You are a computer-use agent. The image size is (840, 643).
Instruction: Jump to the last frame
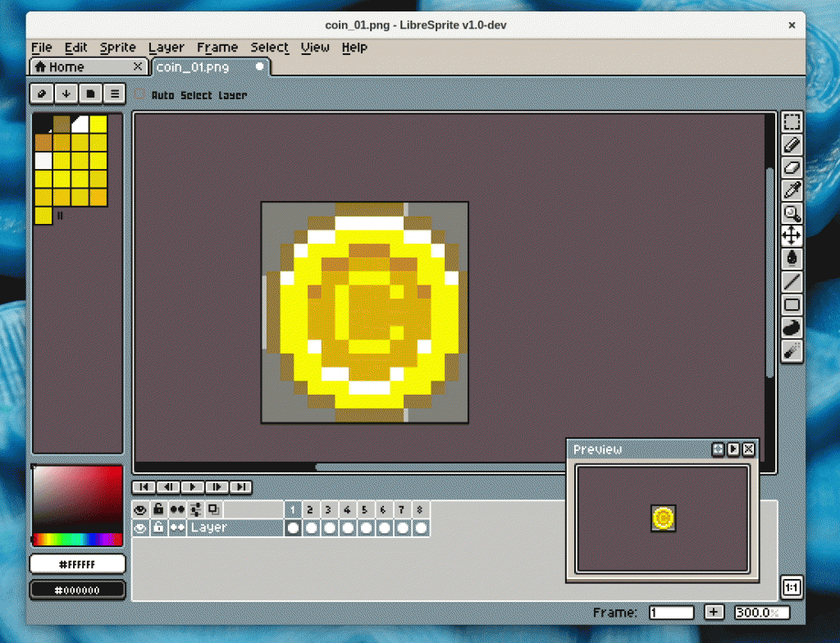click(241, 487)
